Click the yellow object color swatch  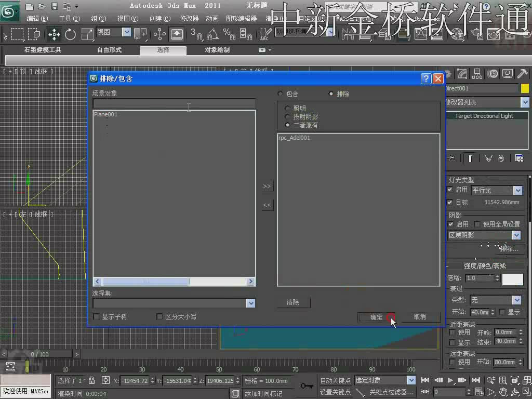click(525, 88)
